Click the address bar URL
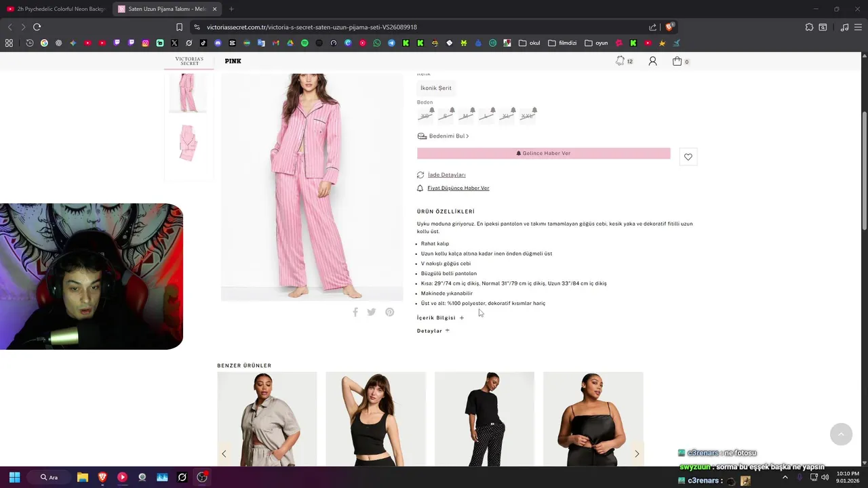This screenshot has width=868, height=488. [312, 27]
